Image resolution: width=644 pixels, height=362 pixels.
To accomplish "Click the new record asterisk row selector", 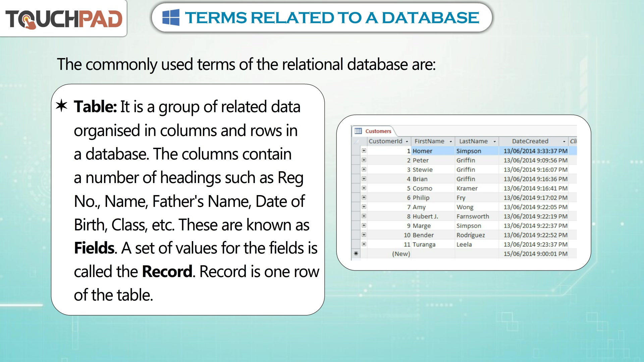I will [x=356, y=254].
